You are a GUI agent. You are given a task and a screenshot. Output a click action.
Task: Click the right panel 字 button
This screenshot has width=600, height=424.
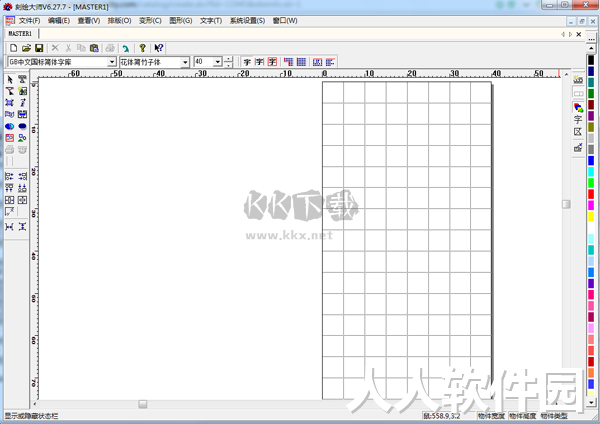(578, 119)
